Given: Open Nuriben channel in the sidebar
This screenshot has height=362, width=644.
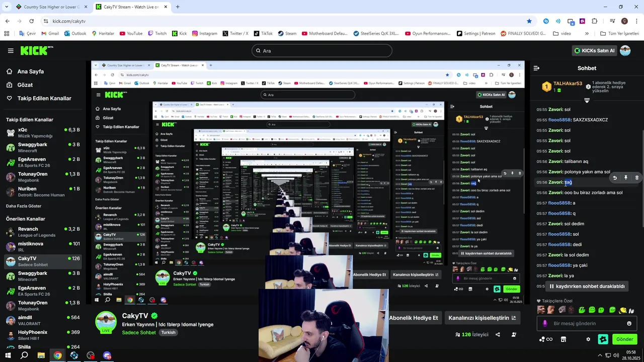Looking at the screenshot, I should coord(42,192).
